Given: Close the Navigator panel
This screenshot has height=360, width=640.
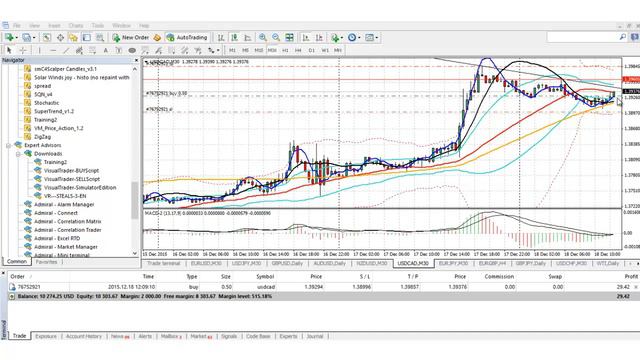Looking at the screenshot, I should (136, 60).
